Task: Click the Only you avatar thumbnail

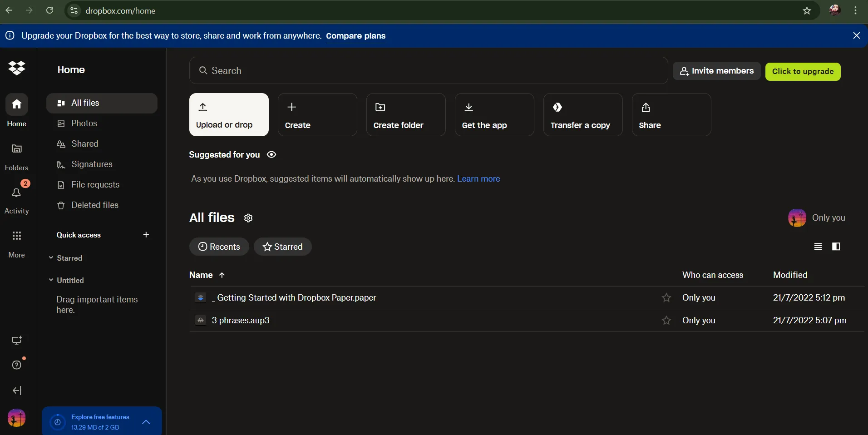Action: point(797,218)
